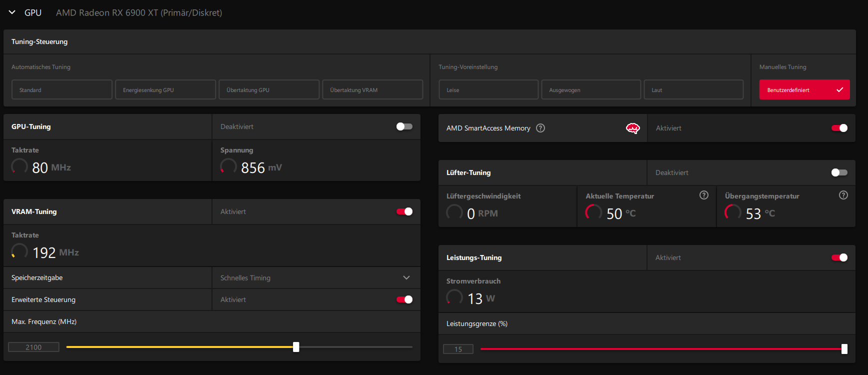Click the Leistungsgrenze (%) label
The image size is (868, 375).
(x=477, y=323)
